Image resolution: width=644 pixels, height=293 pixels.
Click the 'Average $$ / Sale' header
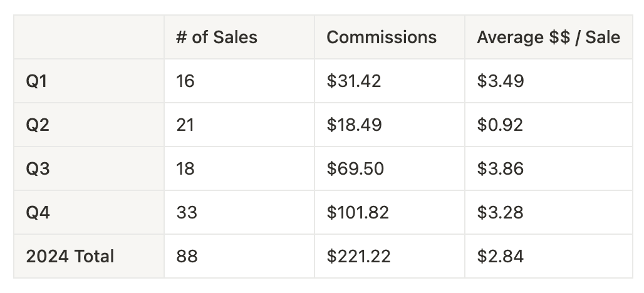click(x=548, y=38)
